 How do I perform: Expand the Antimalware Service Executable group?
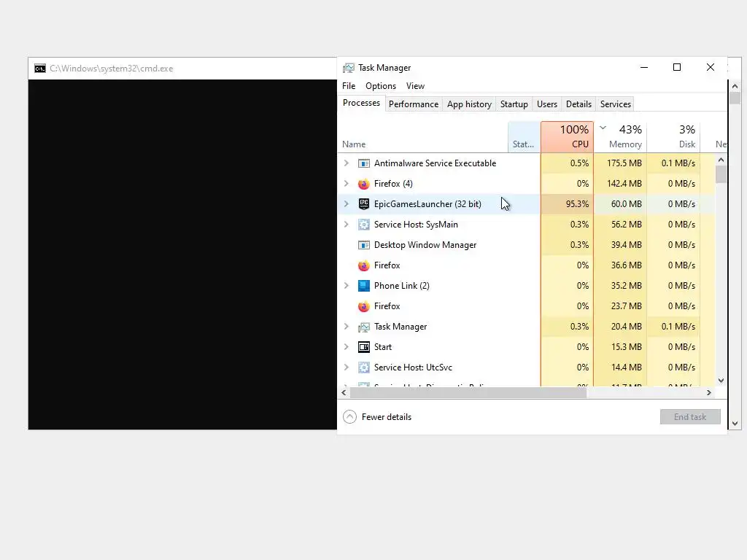[x=347, y=163]
